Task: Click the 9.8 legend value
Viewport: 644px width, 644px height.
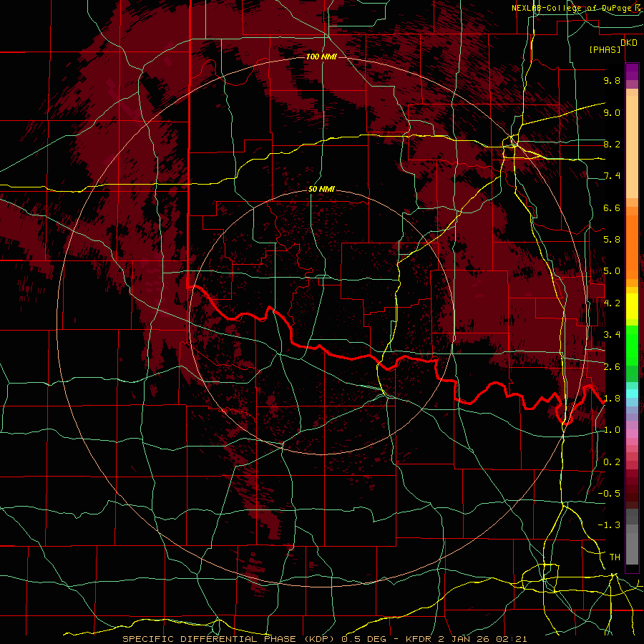Action: (x=612, y=80)
